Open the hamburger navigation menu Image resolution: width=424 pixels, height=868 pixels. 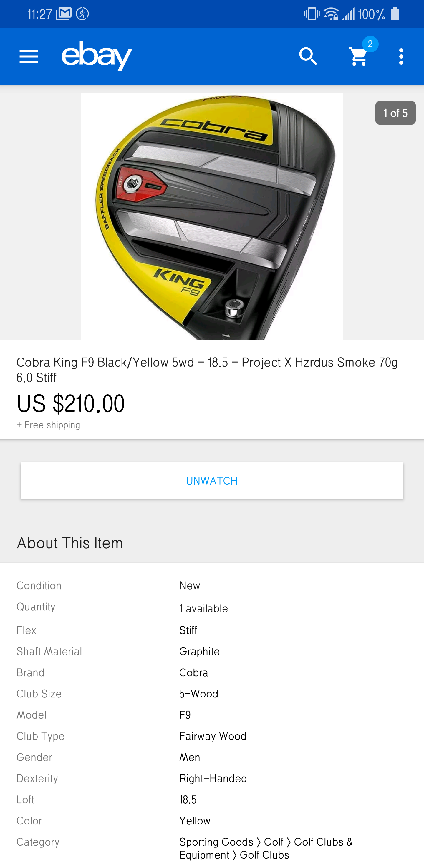click(x=29, y=56)
